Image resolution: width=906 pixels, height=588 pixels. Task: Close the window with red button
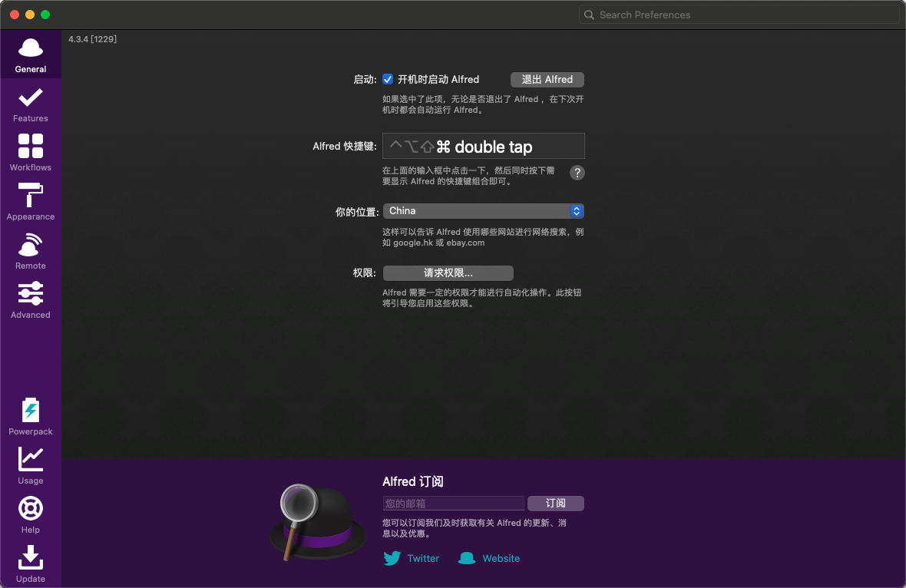[x=15, y=15]
